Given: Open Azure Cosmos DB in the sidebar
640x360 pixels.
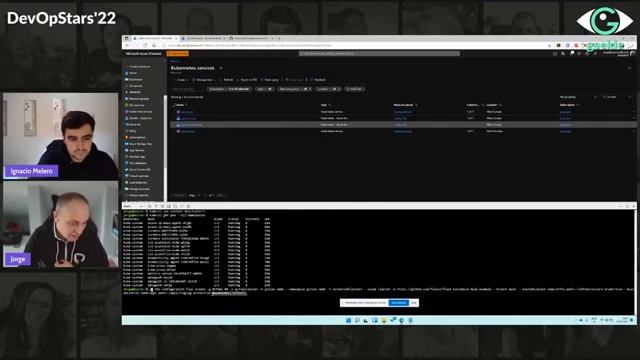Looking at the screenshot, I should point(138,169).
